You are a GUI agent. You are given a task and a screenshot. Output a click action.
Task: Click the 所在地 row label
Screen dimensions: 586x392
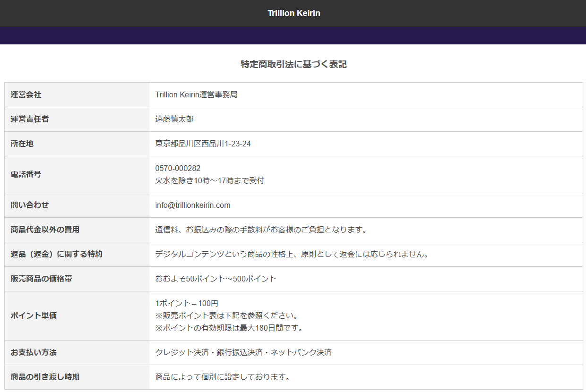click(x=22, y=144)
